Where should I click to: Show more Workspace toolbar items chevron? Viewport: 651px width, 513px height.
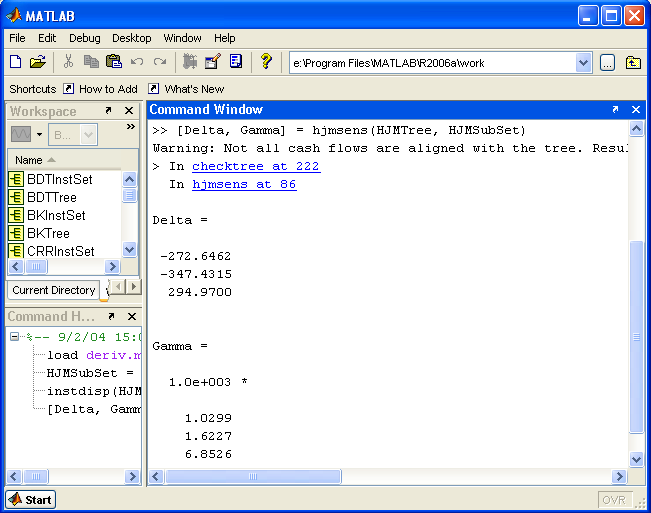point(131,126)
